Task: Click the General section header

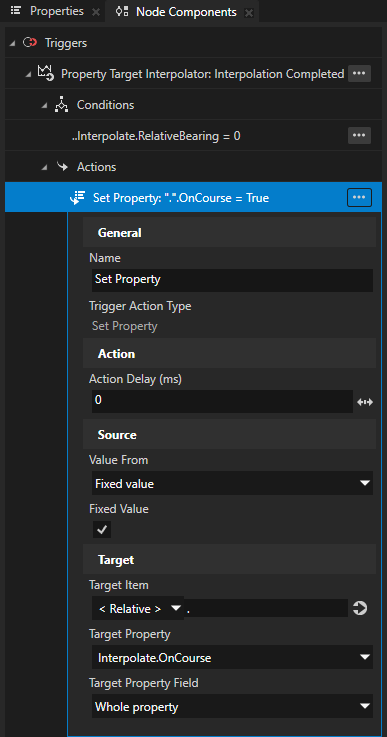Action: pos(229,233)
